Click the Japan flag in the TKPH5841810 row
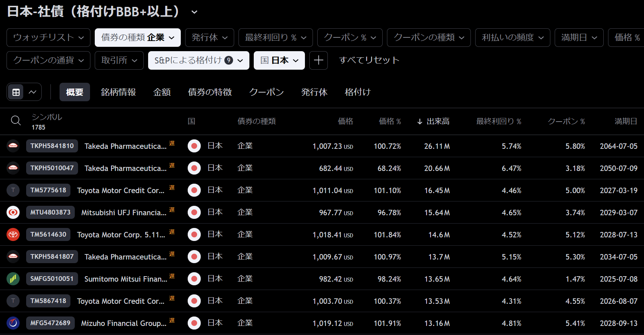The width and height of the screenshot is (644, 335). pyautogui.click(x=194, y=146)
